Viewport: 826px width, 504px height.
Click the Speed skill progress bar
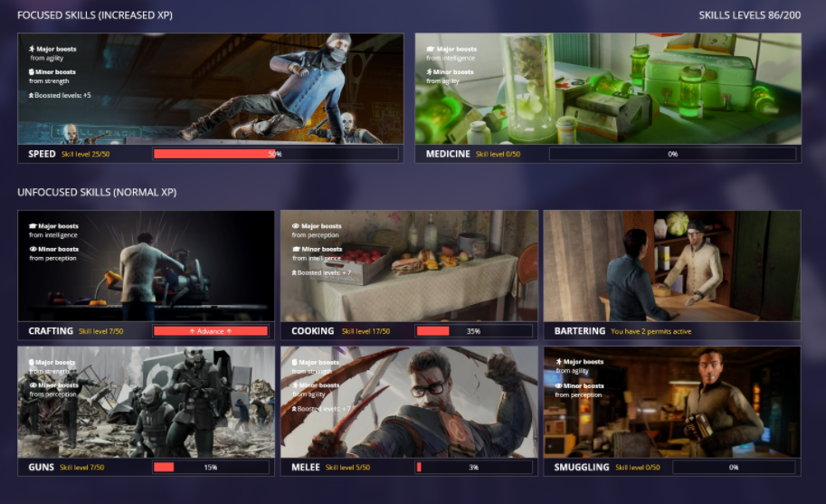click(x=276, y=154)
